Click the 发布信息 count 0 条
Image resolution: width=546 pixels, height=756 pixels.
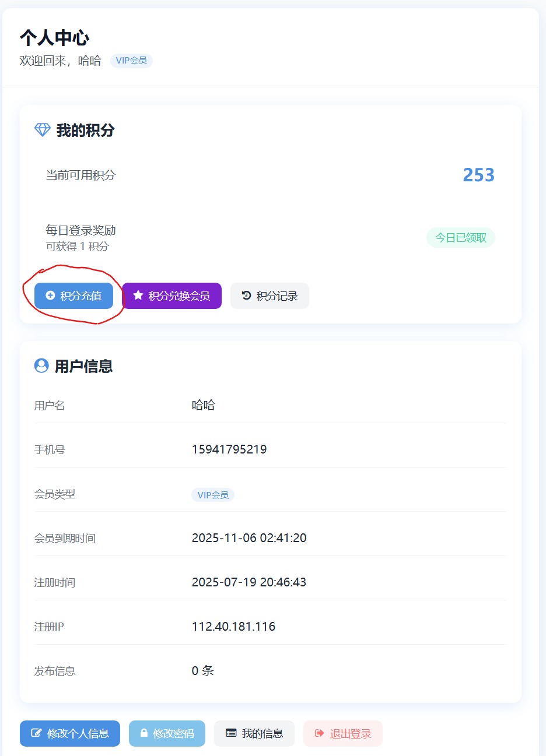(203, 671)
